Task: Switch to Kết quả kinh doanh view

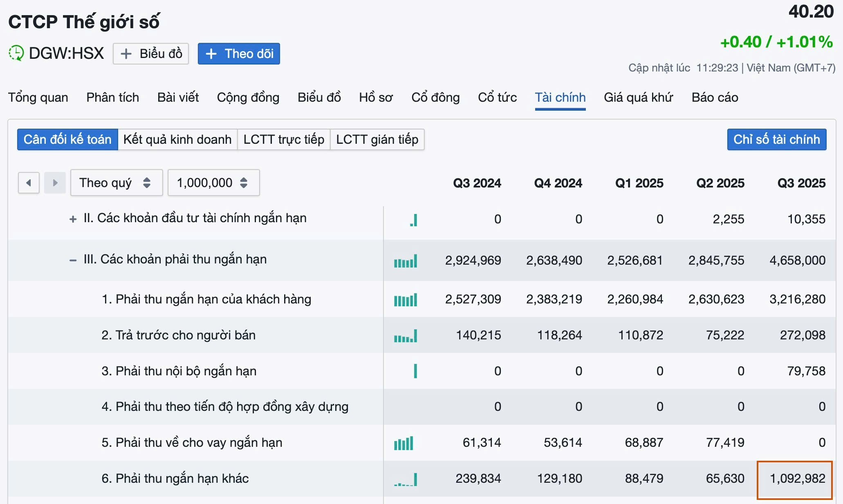Action: 177,140
